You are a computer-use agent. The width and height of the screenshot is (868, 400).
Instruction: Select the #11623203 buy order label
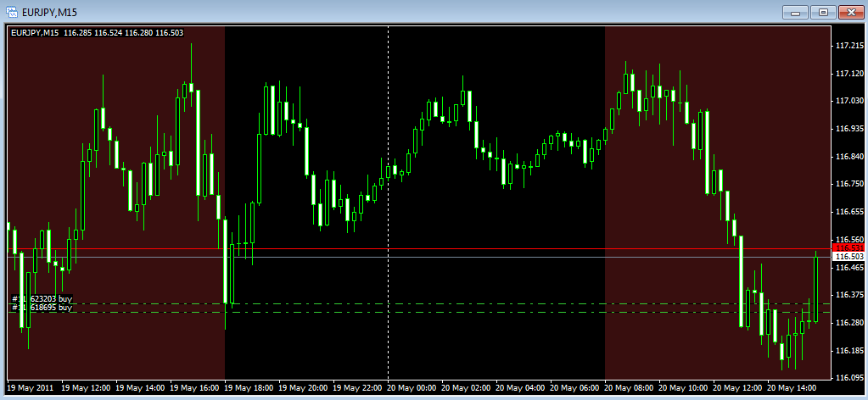(x=42, y=299)
